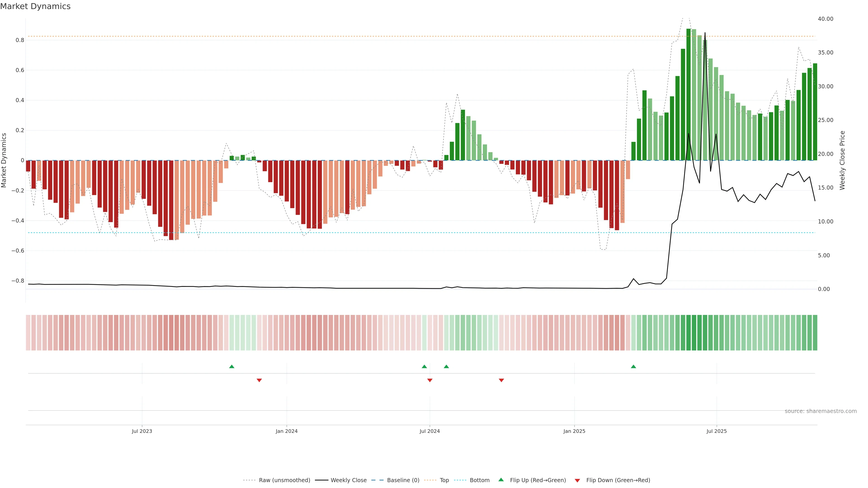Click the Weekly Close Price axis title
868x488 pixels.
[842, 160]
